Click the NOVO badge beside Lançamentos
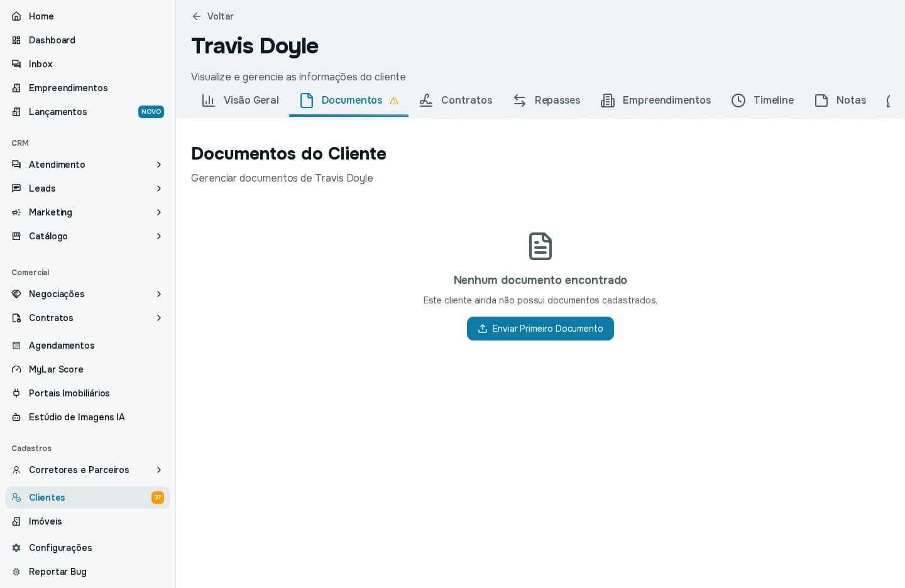 point(151,112)
